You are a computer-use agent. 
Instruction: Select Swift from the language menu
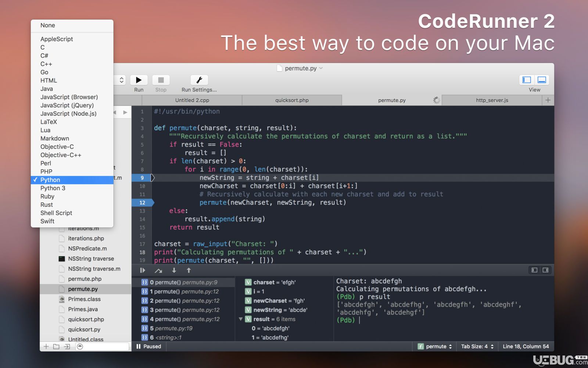coord(72,221)
